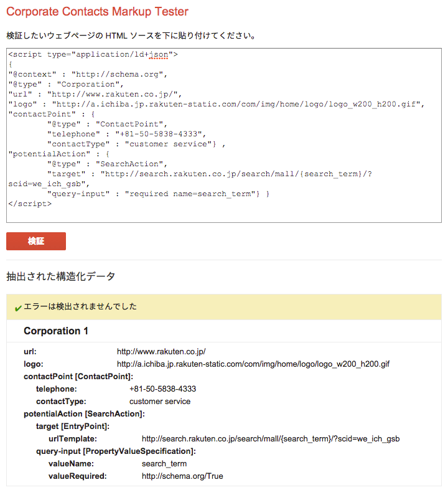Click the no-errors-detected yellow message bar
The width and height of the screenshot is (448, 495).
[223, 307]
